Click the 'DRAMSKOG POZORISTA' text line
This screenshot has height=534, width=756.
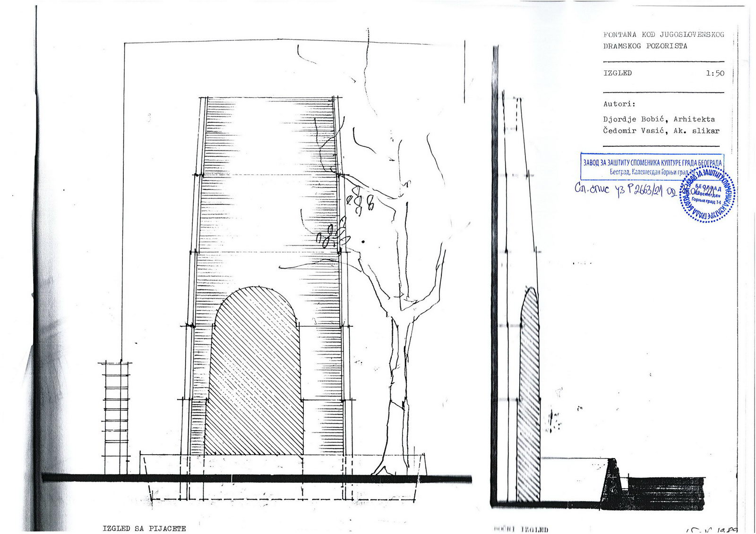[x=645, y=46]
